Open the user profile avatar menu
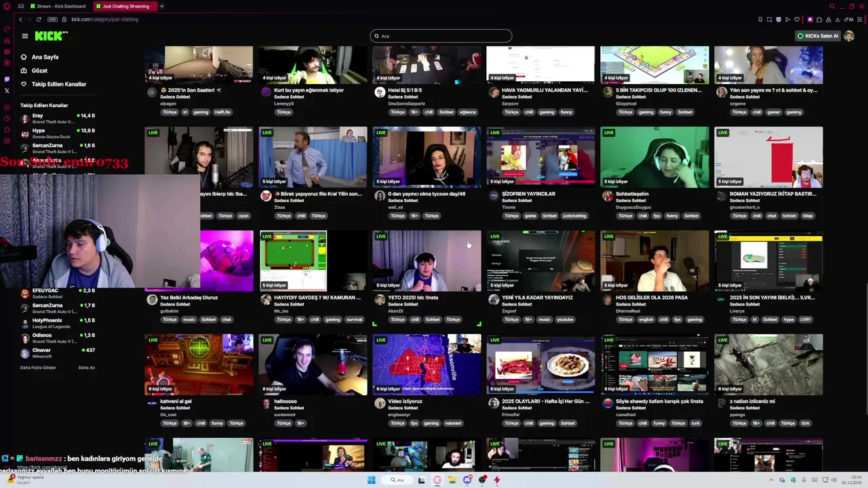Screen dimensions: 868x488 (849, 36)
